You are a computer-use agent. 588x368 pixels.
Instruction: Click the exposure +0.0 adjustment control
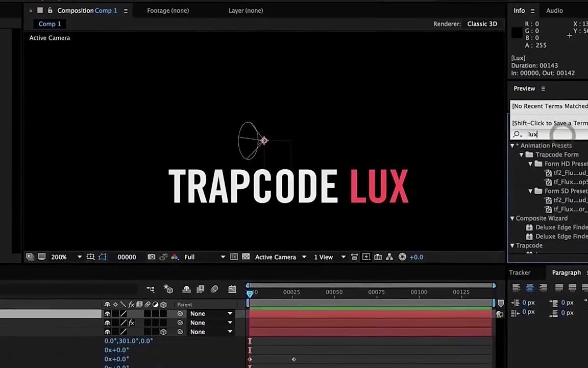click(x=416, y=257)
